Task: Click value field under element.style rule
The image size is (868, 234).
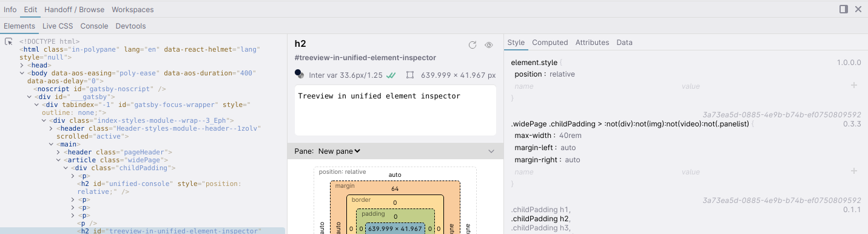Action: pos(691,86)
